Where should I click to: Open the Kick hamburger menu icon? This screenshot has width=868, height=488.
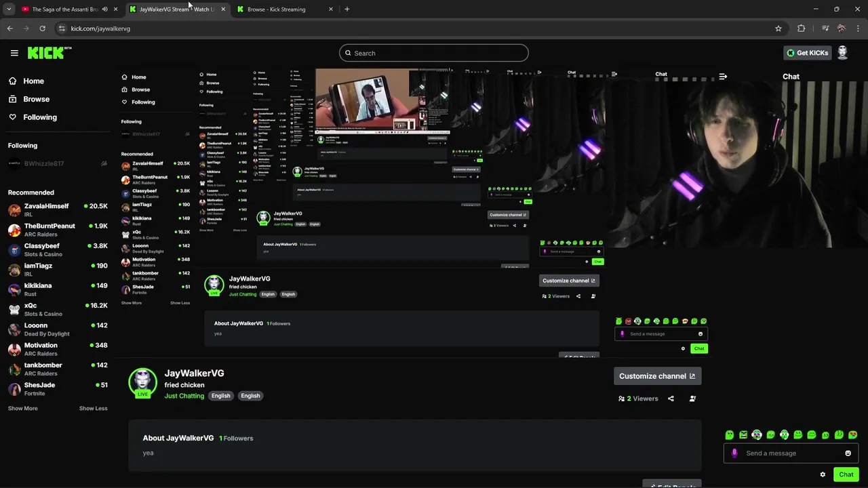point(14,53)
